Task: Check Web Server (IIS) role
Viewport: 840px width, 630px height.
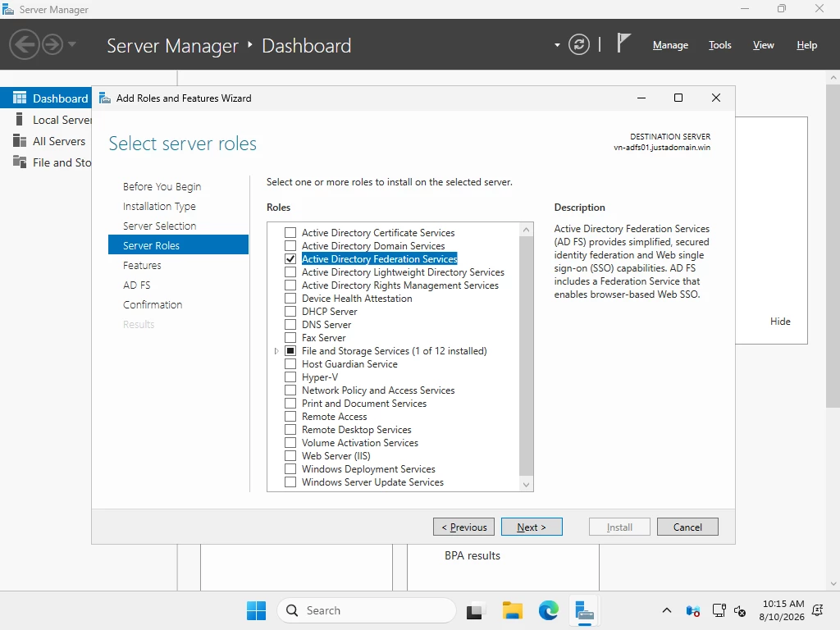Action: pyautogui.click(x=290, y=456)
